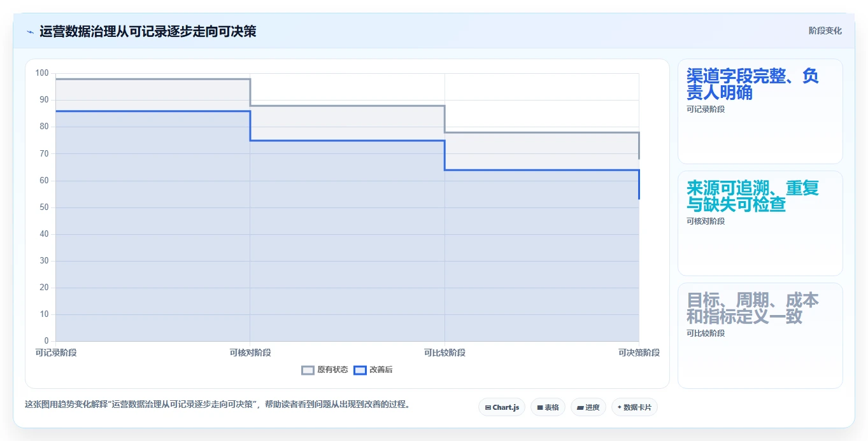
Task: Toggle the 原有状态 legend swatch
Action: click(308, 370)
